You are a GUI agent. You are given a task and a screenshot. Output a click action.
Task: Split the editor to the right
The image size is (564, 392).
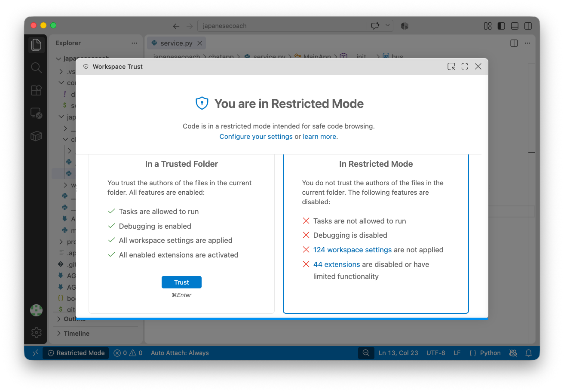coord(514,43)
